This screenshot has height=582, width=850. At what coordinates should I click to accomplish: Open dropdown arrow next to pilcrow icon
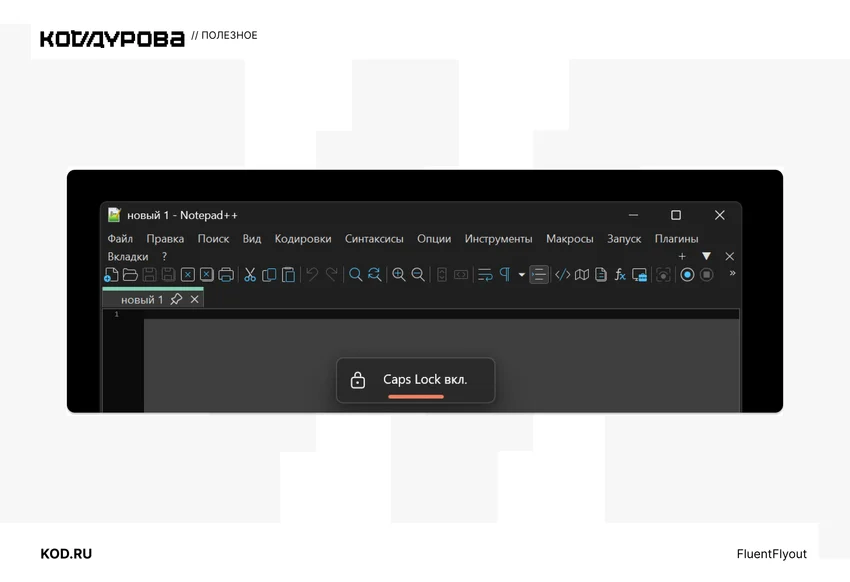pyautogui.click(x=521, y=275)
